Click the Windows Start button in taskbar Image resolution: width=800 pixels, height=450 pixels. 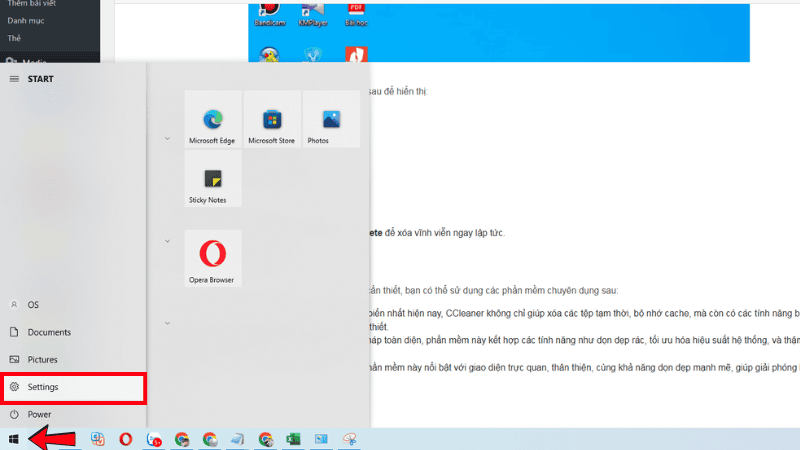[x=13, y=438]
